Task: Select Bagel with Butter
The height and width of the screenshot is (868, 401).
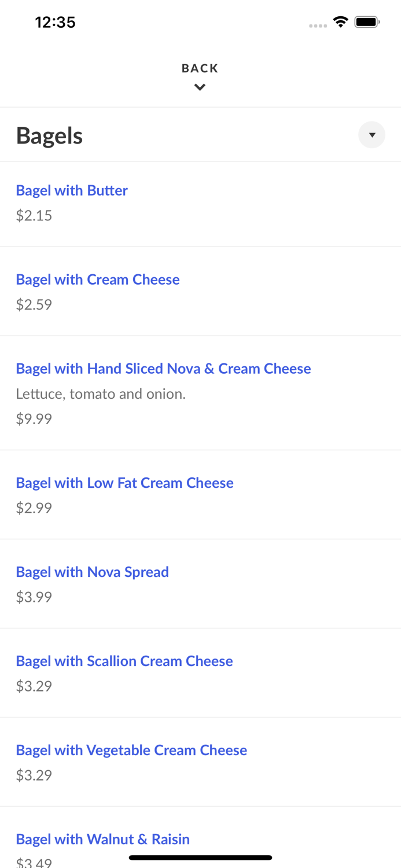Action: [x=71, y=190]
